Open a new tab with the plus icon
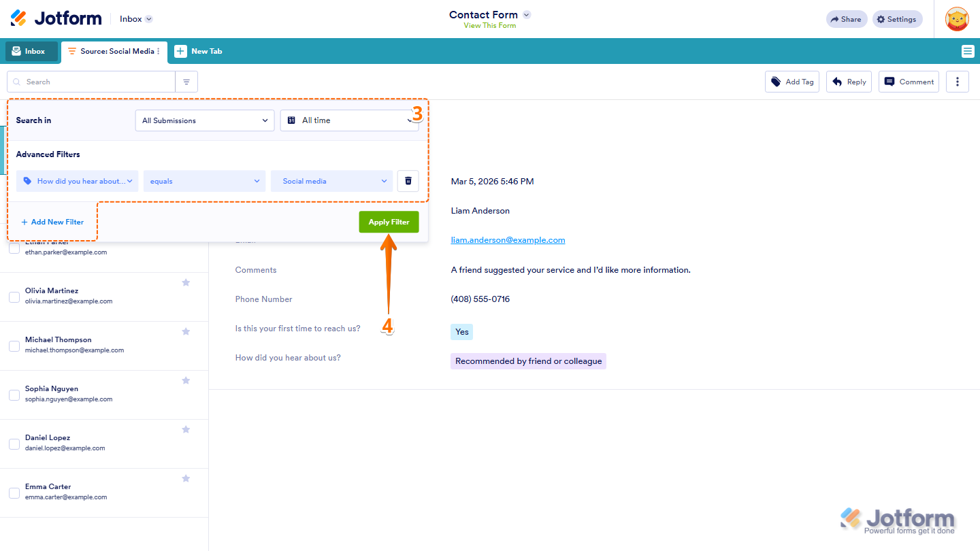Screen dimensions: 980x551 pyautogui.click(x=180, y=51)
